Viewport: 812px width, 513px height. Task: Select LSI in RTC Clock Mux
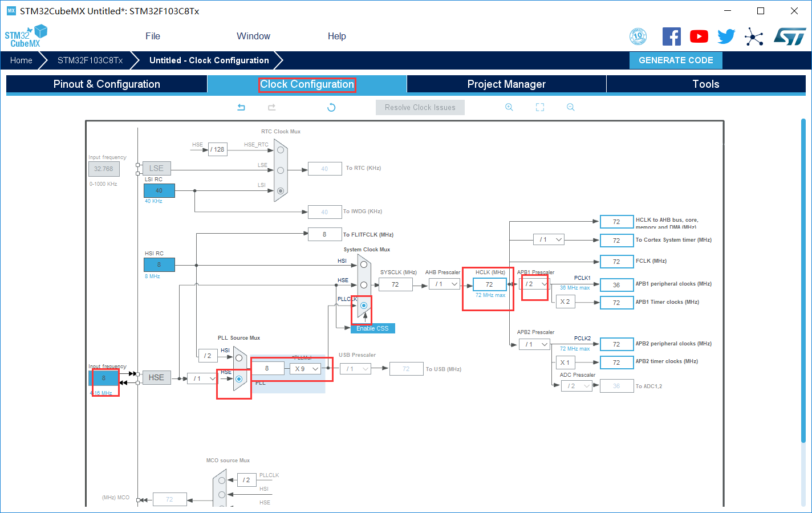281,191
